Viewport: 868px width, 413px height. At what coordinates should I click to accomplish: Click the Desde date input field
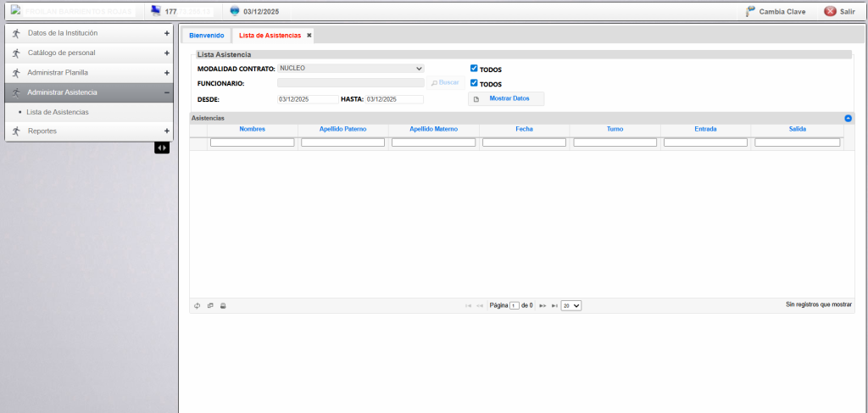(x=307, y=99)
